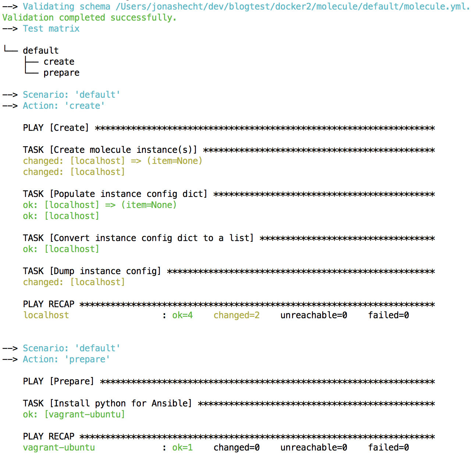
Task: Click TASK [Create molecule instance(s)] header
Action: (110, 150)
